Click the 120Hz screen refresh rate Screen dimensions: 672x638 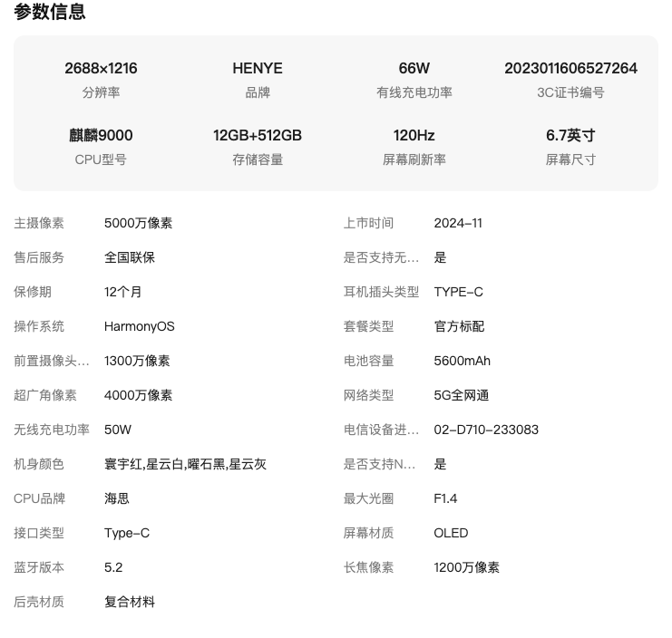(x=414, y=135)
